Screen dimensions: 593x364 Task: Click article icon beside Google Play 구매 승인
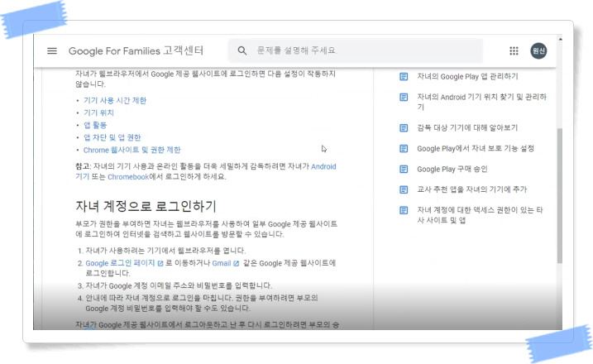coord(404,169)
